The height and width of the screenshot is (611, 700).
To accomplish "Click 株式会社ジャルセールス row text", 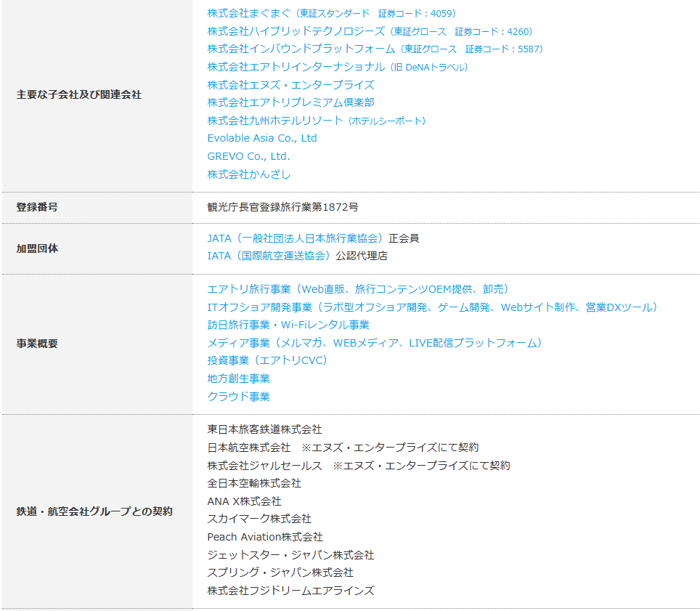I will click(359, 466).
